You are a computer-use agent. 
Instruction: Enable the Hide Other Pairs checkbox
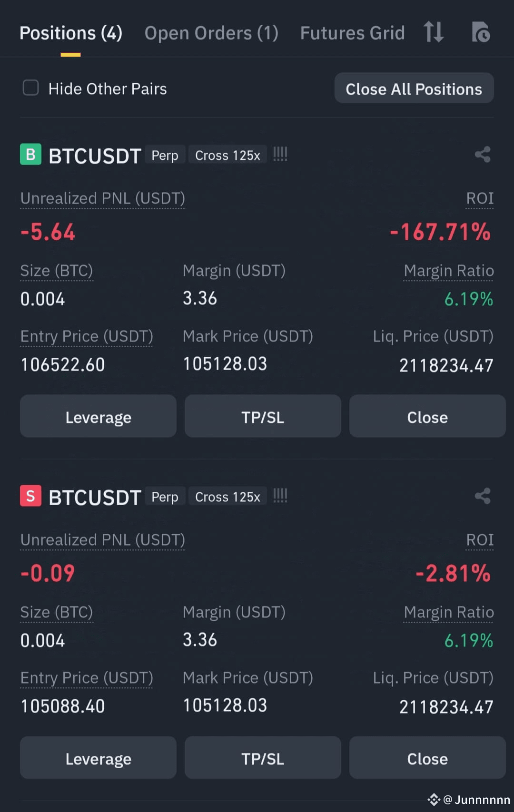[31, 88]
